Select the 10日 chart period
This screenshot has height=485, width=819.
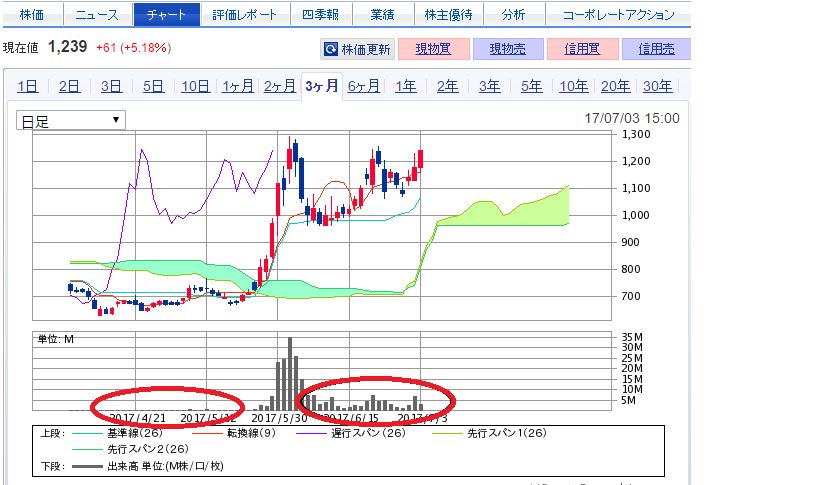click(195, 86)
